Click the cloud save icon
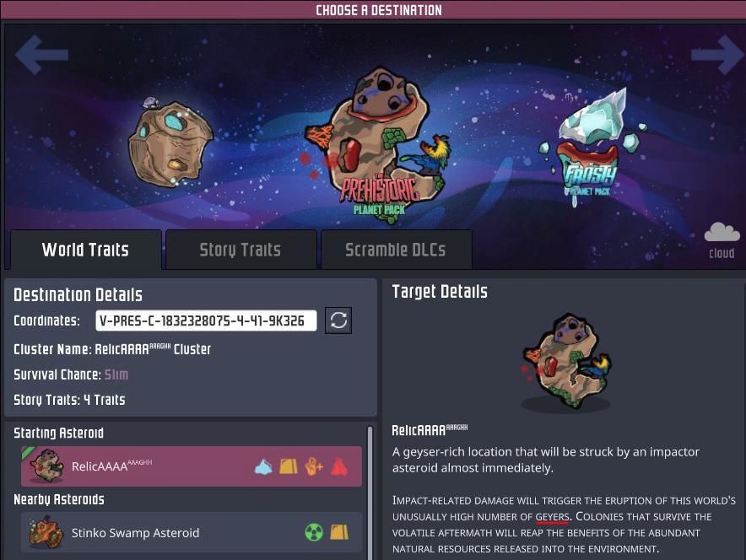 click(722, 240)
